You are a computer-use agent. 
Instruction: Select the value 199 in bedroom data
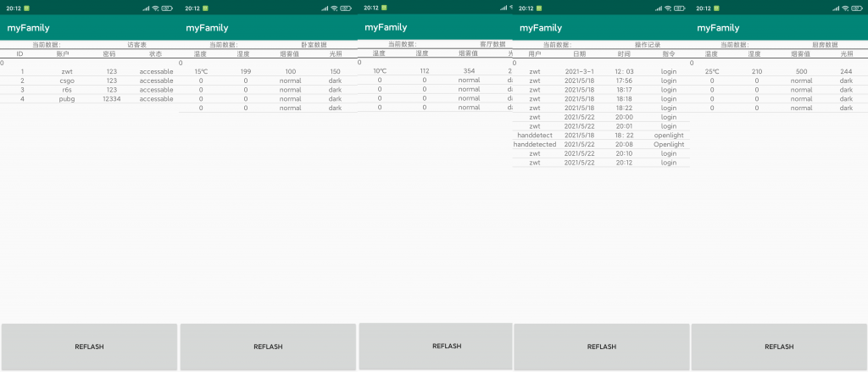[x=246, y=72]
